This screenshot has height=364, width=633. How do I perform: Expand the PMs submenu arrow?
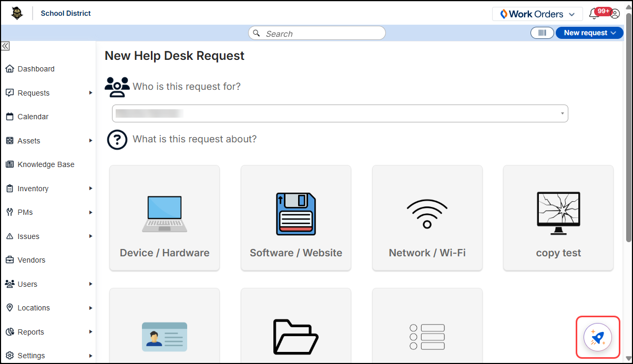(x=91, y=212)
